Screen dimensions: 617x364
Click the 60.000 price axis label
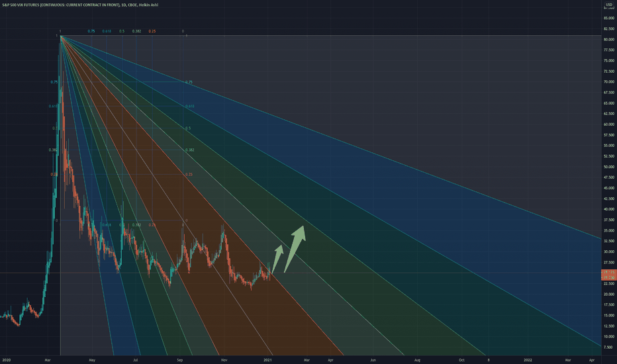point(609,124)
